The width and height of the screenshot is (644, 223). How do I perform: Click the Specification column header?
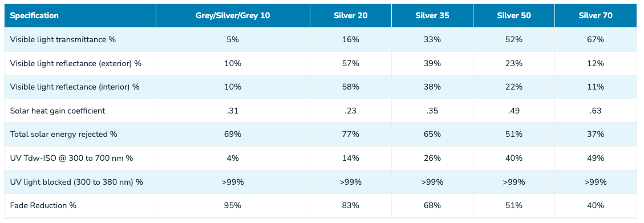[x=34, y=16]
